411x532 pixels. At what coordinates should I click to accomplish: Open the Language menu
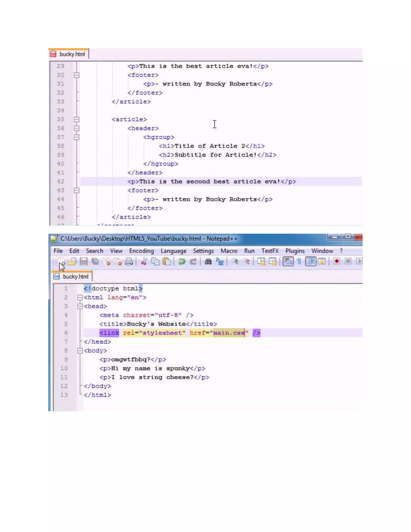pos(173,251)
